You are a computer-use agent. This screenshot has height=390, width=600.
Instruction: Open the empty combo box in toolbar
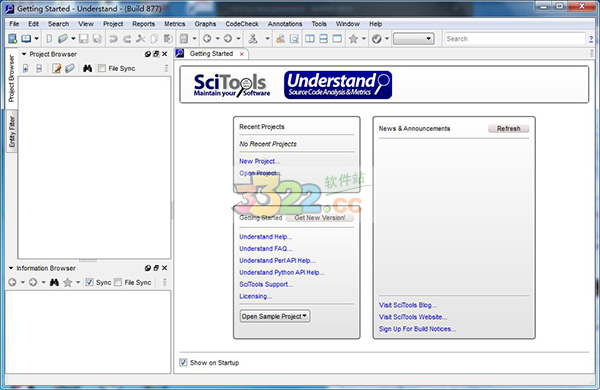414,39
